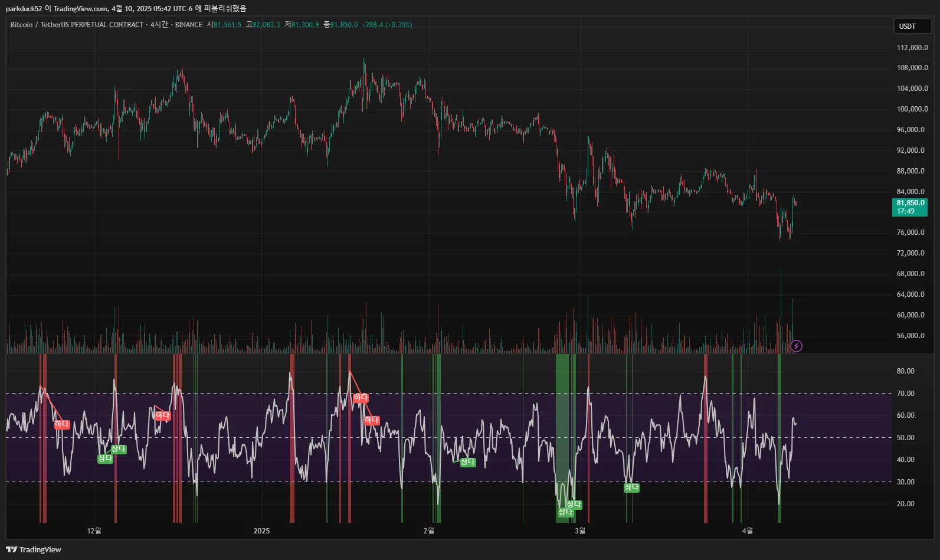
Task: Click the green 81,850.0 current price label
Action: click(x=910, y=207)
